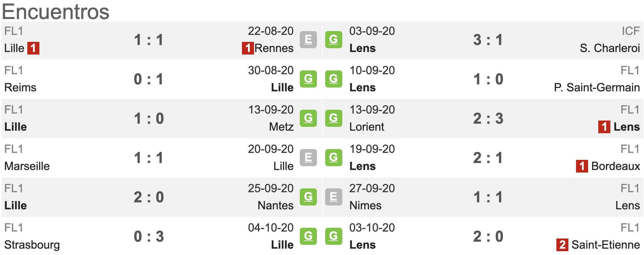Click green G badge beside Lens vs P. Saint-Germain
644x255 pixels.
pos(333,79)
